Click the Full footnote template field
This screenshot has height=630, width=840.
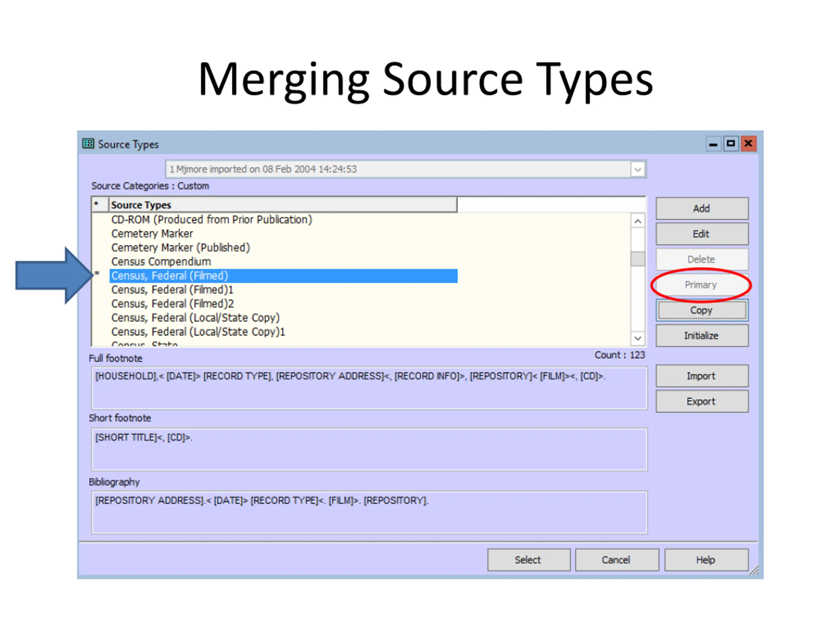tap(369, 388)
